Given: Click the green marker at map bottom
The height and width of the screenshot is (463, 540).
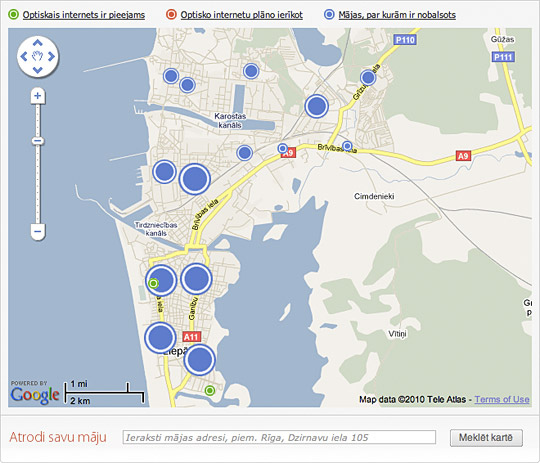Looking at the screenshot, I should pyautogui.click(x=210, y=391).
